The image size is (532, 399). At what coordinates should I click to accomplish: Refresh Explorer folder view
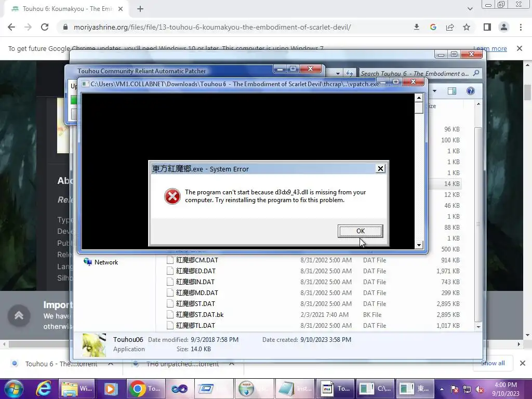coord(350,73)
